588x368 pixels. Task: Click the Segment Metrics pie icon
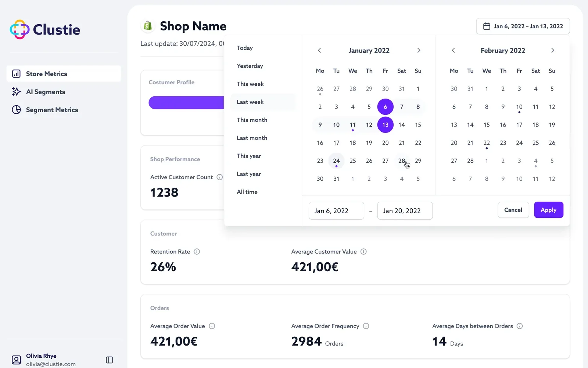click(x=16, y=110)
